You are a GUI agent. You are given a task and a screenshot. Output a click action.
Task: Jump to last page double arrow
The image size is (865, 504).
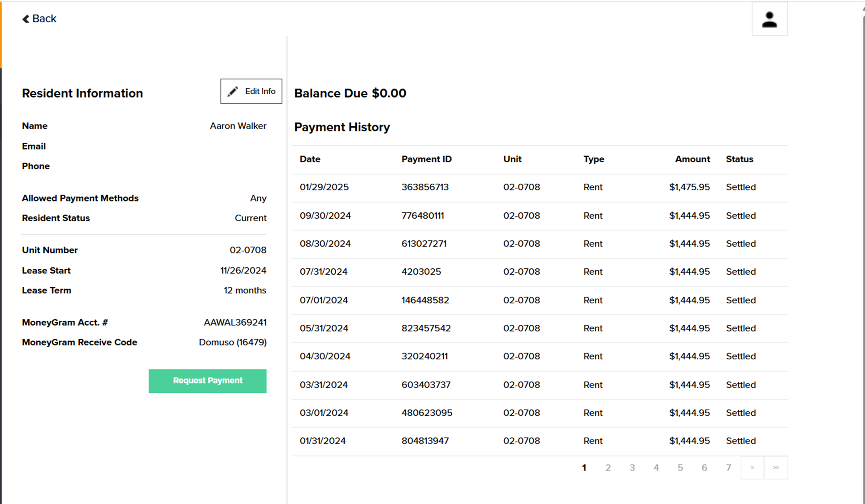click(x=776, y=468)
